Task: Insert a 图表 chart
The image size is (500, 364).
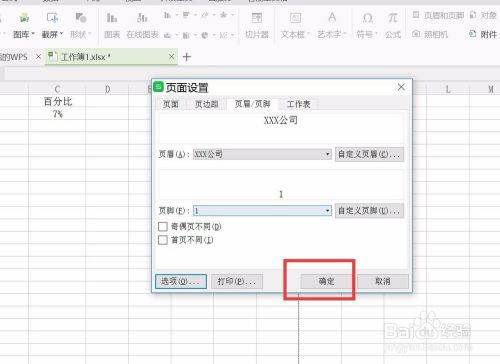Action: (112, 25)
